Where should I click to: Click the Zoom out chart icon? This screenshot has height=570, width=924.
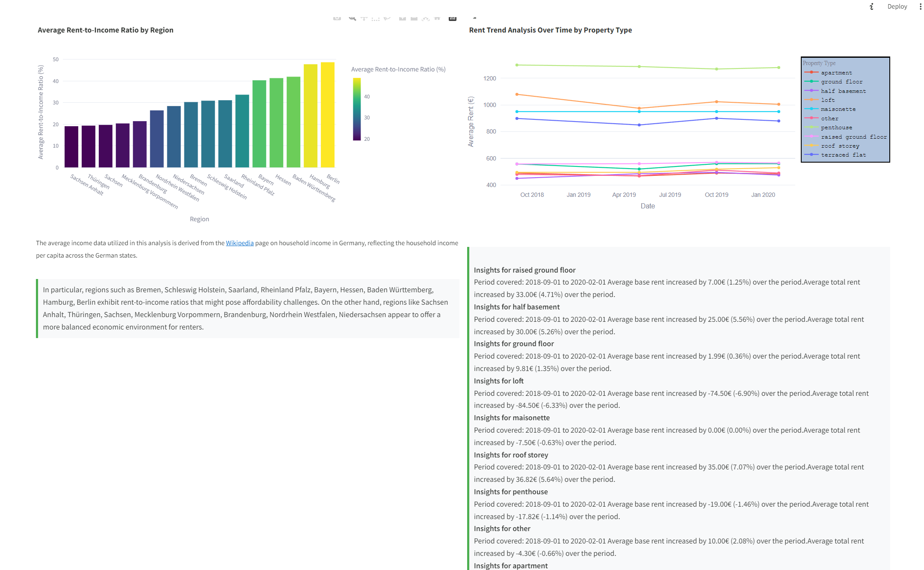click(x=414, y=18)
